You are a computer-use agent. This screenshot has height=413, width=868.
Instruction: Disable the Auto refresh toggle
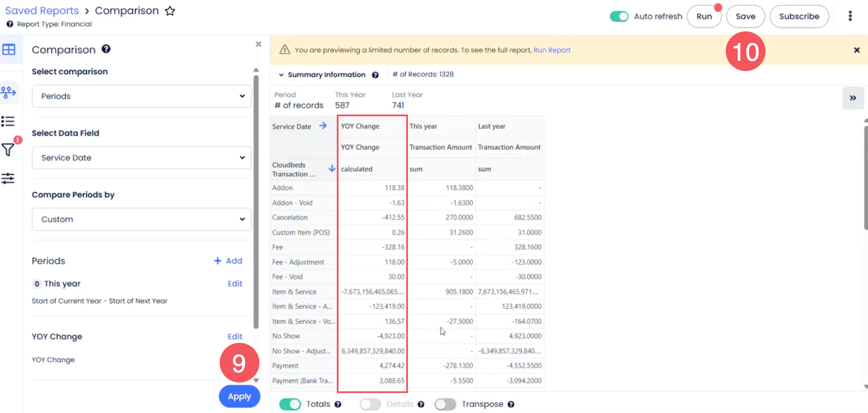[x=619, y=16]
